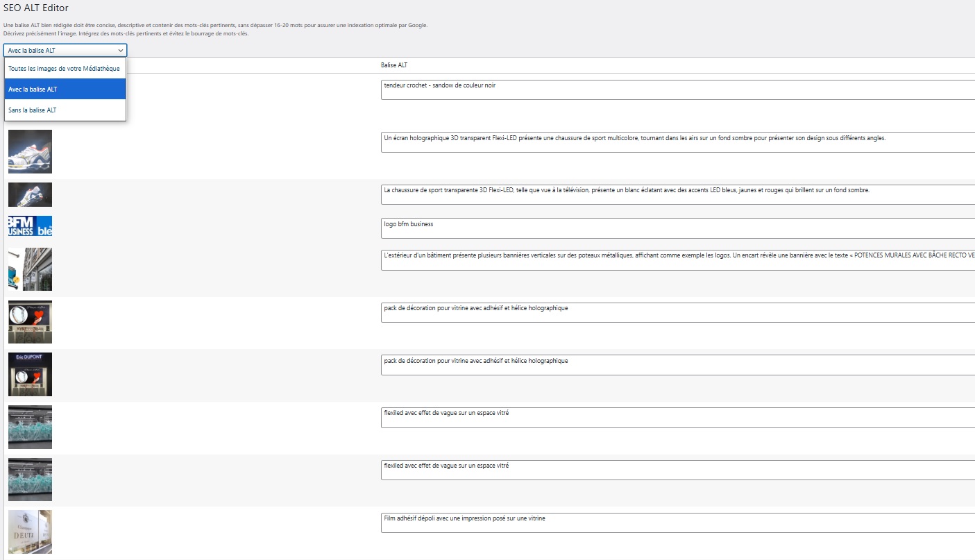Edit the 'logo bfm business' ALT field
Image resolution: width=975 pixels, height=560 pixels.
click(677, 228)
